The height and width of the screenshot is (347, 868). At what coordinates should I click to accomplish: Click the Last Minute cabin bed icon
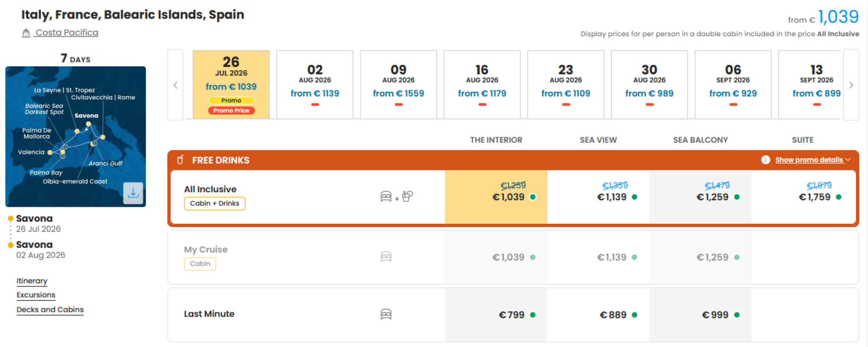click(x=386, y=314)
